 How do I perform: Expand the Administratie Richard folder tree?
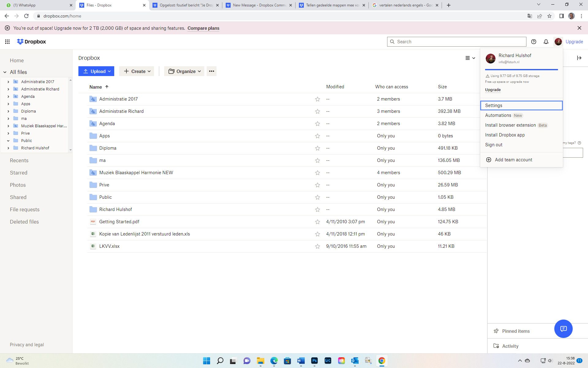coord(8,89)
